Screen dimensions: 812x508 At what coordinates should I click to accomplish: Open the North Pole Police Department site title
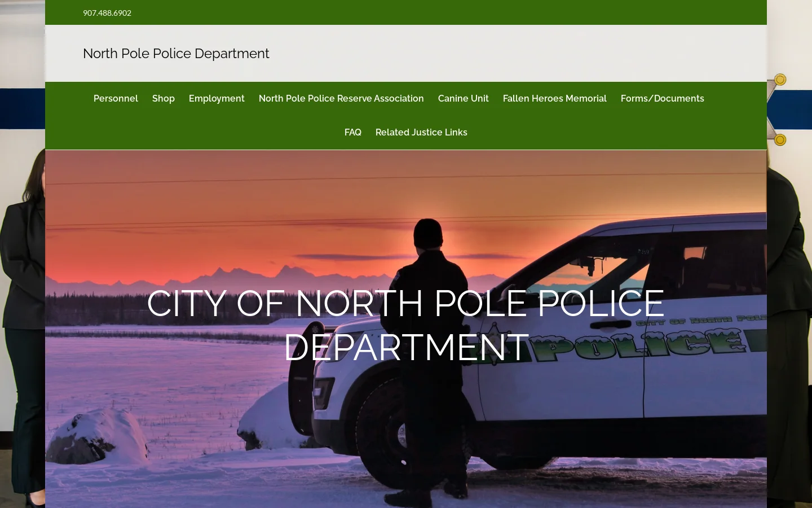pos(176,54)
